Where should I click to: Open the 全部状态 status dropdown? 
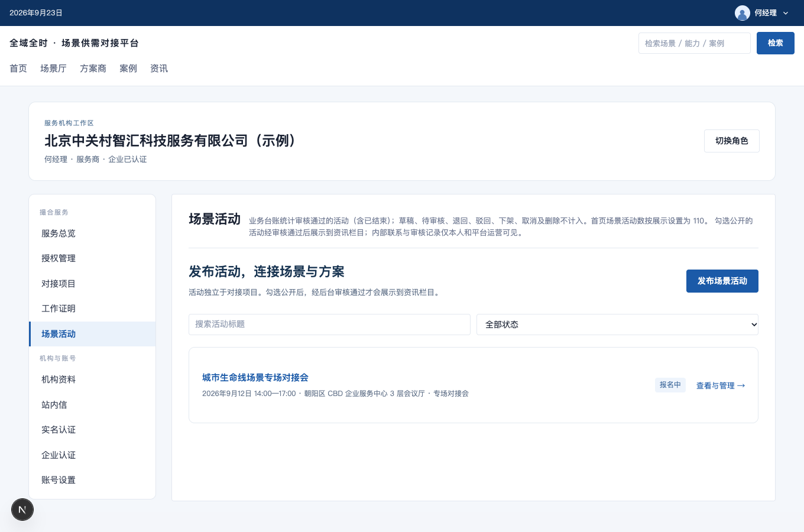pyautogui.click(x=617, y=325)
